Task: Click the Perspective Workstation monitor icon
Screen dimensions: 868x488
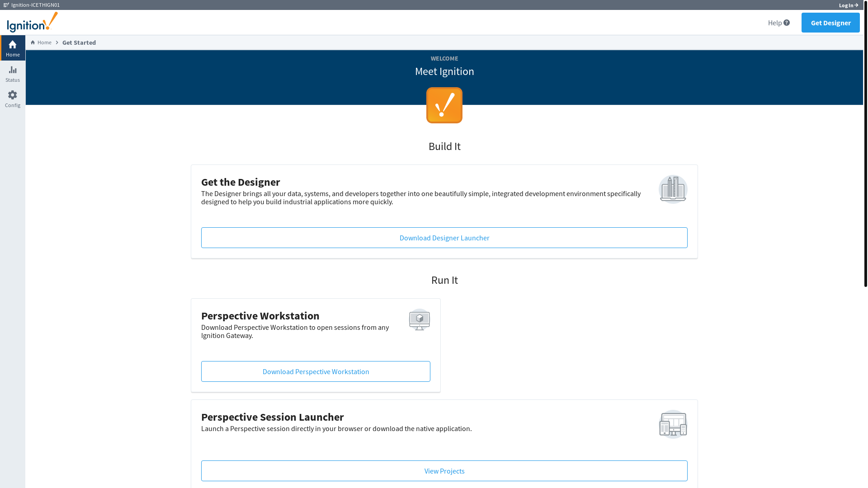Action: tap(420, 319)
